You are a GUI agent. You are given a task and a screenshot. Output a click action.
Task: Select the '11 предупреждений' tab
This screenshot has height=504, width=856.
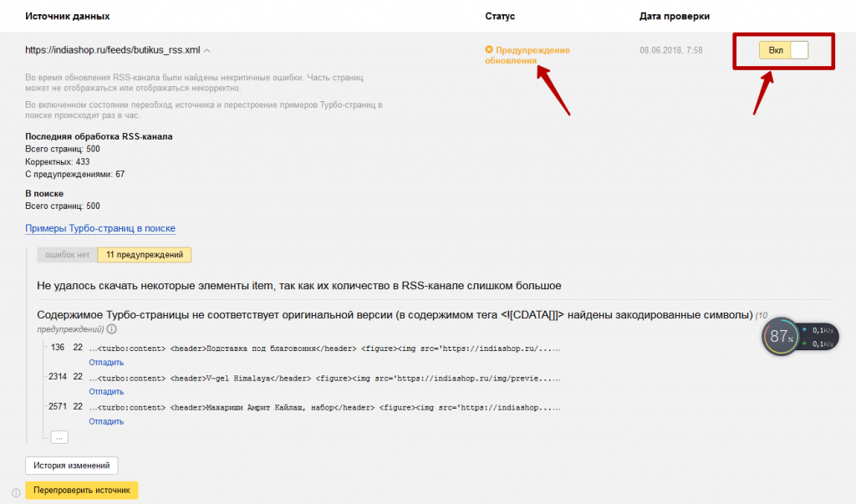click(x=145, y=256)
